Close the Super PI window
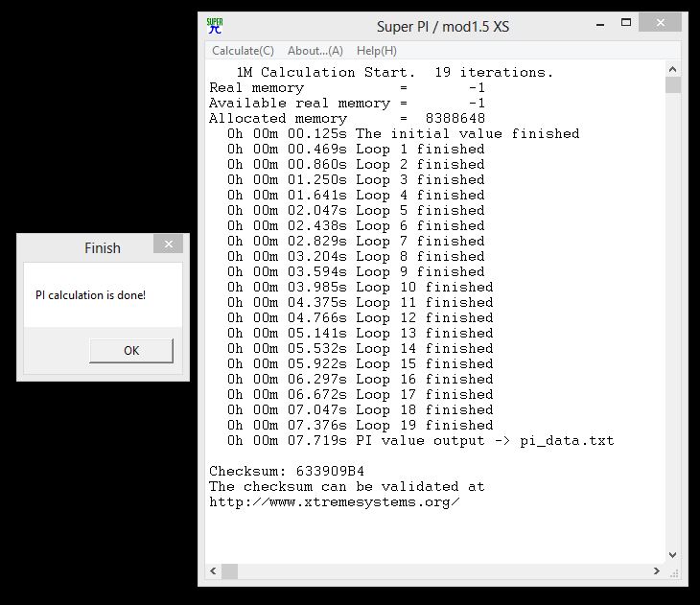This screenshot has width=700, height=605. pos(661,24)
